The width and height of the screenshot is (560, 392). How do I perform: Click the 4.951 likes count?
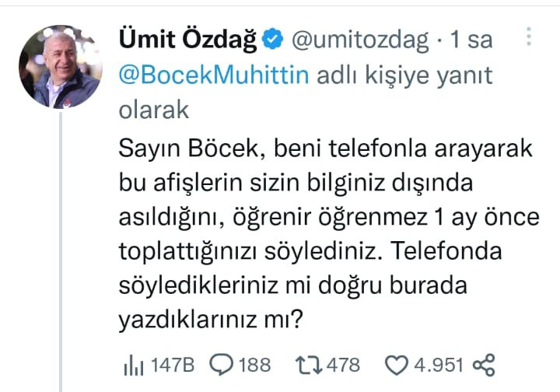tap(437, 364)
